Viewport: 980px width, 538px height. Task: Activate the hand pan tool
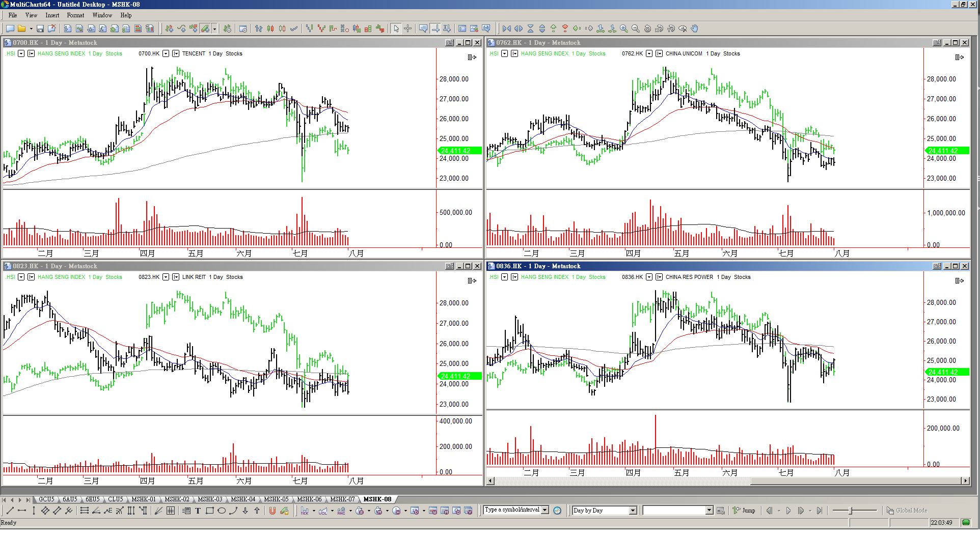coord(694,29)
